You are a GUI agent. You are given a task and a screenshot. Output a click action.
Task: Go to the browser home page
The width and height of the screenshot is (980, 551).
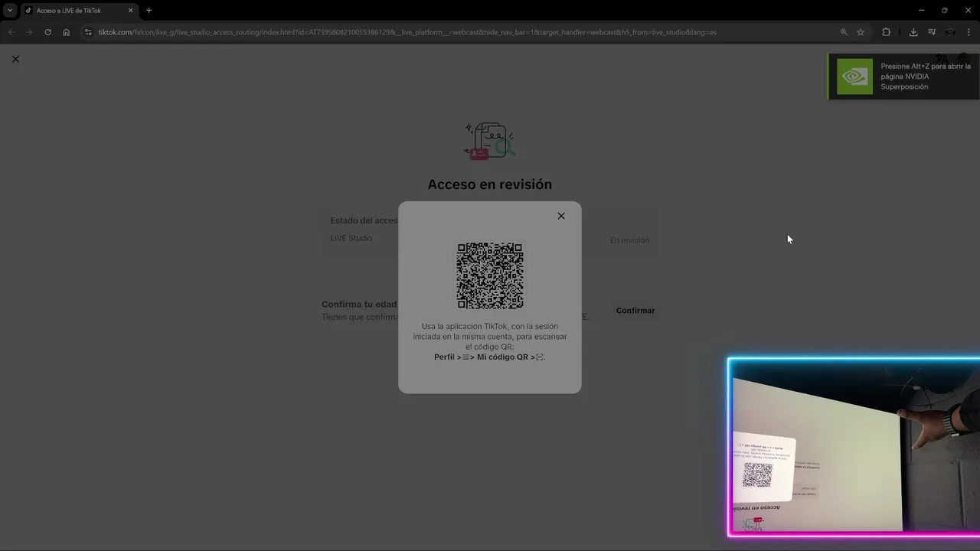point(67,32)
